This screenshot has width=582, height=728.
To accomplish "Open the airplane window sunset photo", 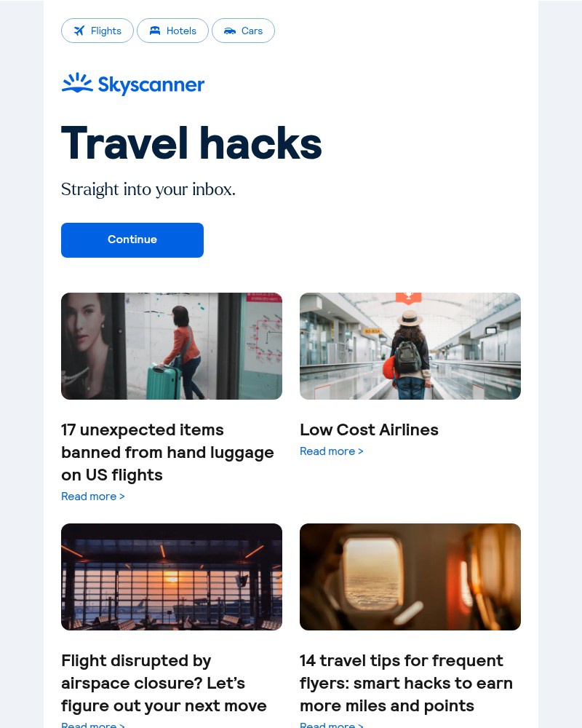I will [x=410, y=577].
